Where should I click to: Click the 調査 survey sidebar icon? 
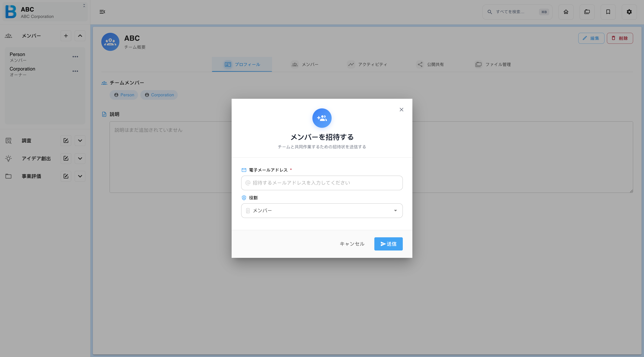click(8, 141)
